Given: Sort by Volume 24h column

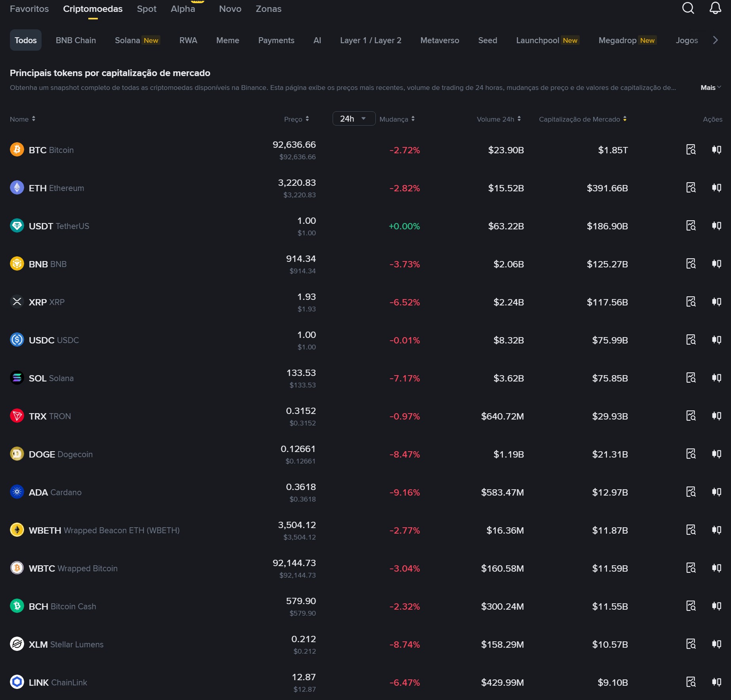Looking at the screenshot, I should [x=499, y=119].
